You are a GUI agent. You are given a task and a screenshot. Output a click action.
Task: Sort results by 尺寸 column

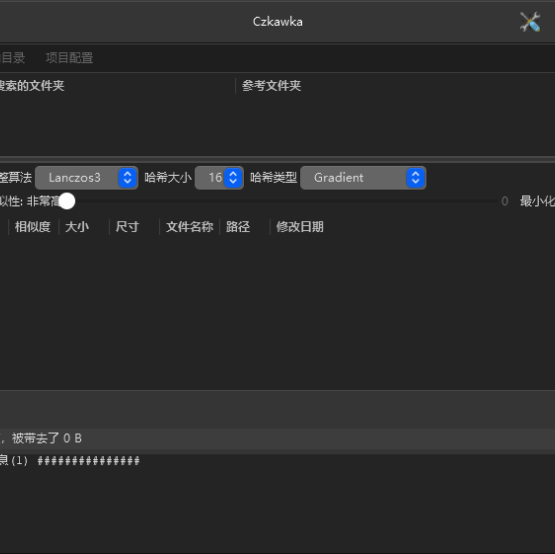click(127, 227)
